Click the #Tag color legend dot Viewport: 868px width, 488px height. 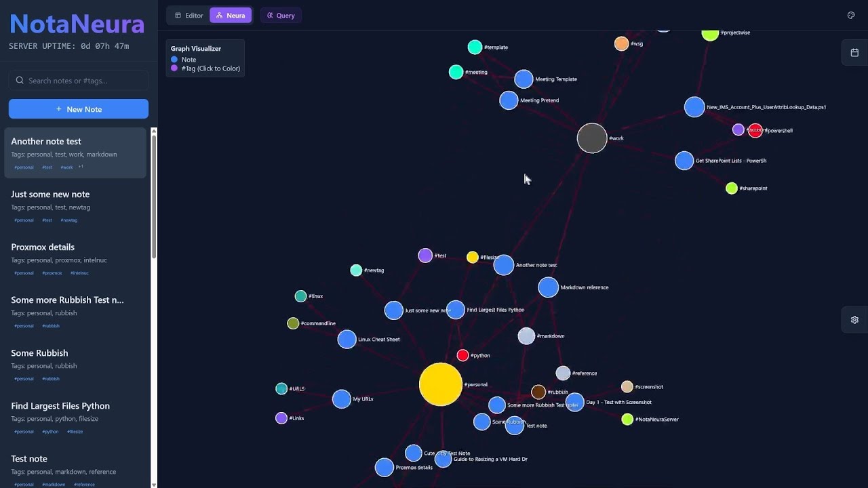pos(174,68)
